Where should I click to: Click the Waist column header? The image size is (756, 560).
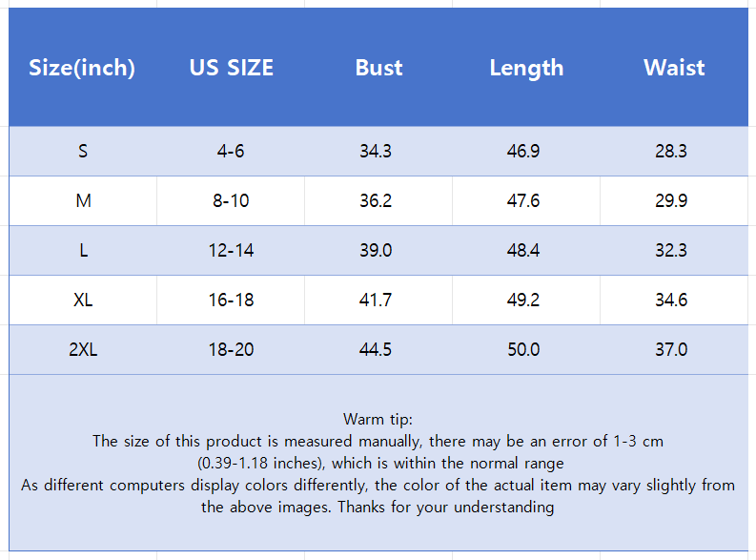tap(674, 68)
